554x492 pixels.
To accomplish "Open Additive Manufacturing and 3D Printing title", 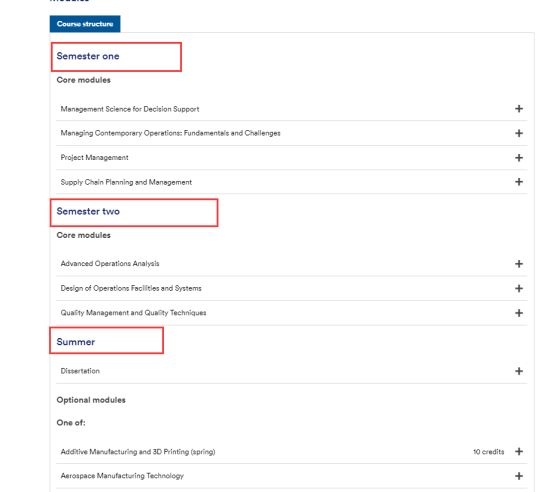I will pyautogui.click(x=138, y=452).
